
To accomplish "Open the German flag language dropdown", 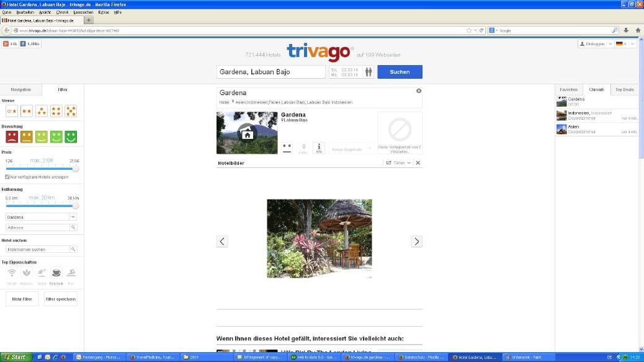I will (625, 44).
